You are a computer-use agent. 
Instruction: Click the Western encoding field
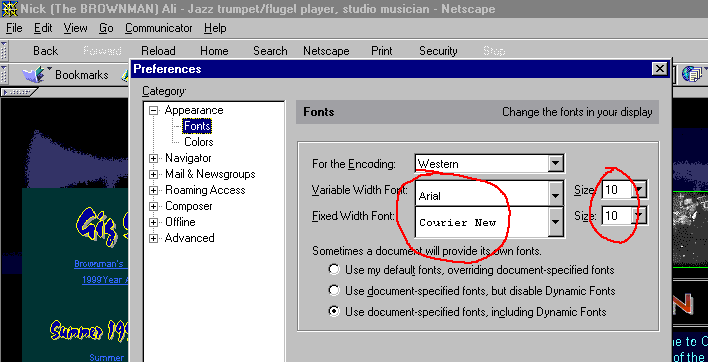click(482, 163)
